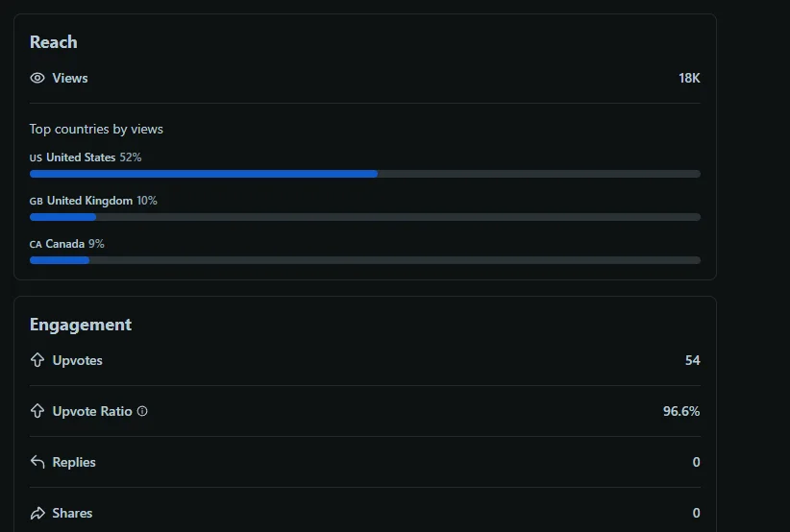Click the Shares row label
Image resolution: width=790 pixels, height=532 pixels.
[x=73, y=513]
